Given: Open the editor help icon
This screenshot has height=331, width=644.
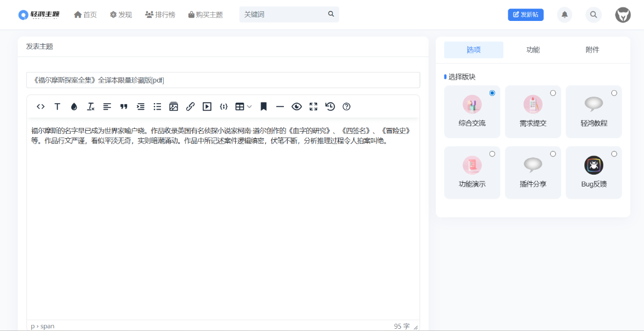Looking at the screenshot, I should tap(347, 106).
